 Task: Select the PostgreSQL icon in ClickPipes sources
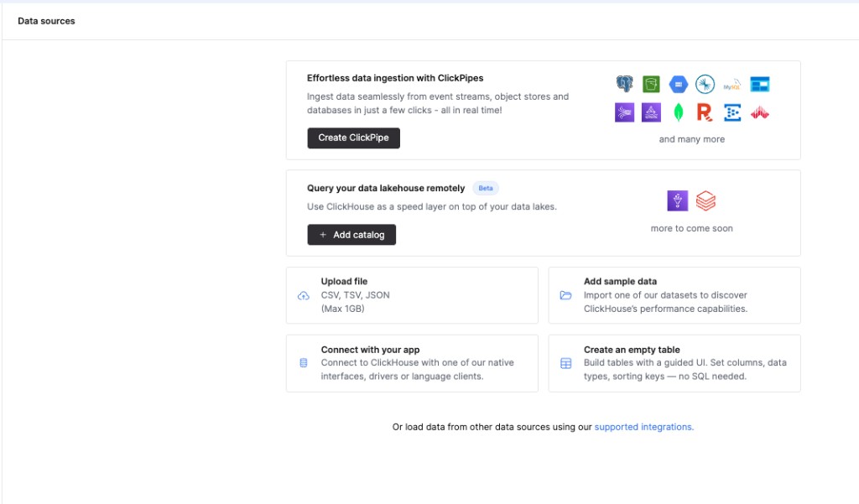coord(624,83)
